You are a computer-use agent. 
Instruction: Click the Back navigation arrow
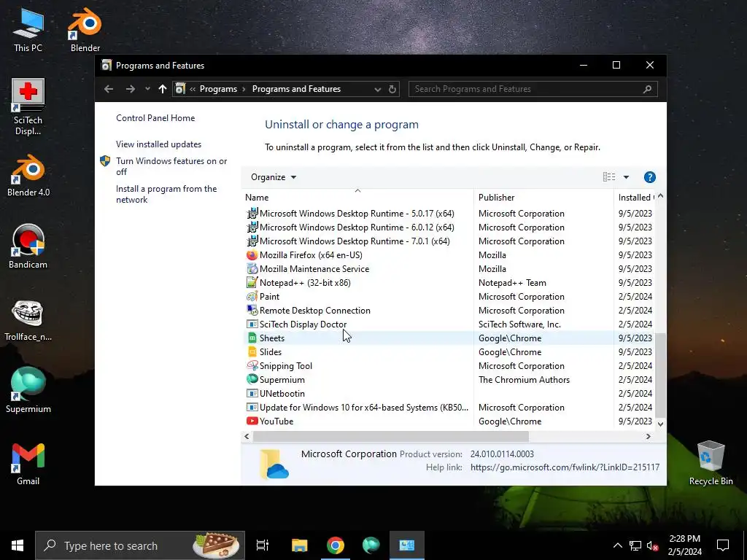coord(109,89)
